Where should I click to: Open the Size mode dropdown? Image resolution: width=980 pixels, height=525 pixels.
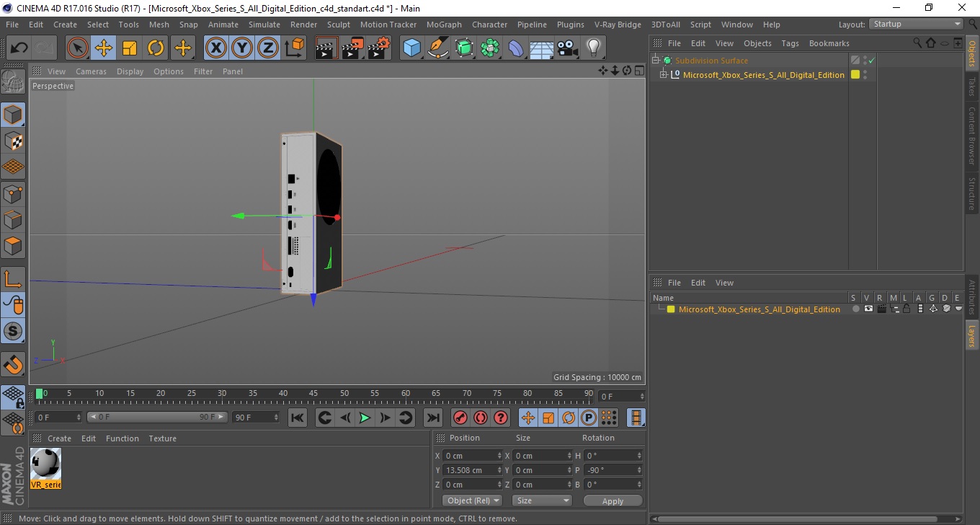coord(542,500)
